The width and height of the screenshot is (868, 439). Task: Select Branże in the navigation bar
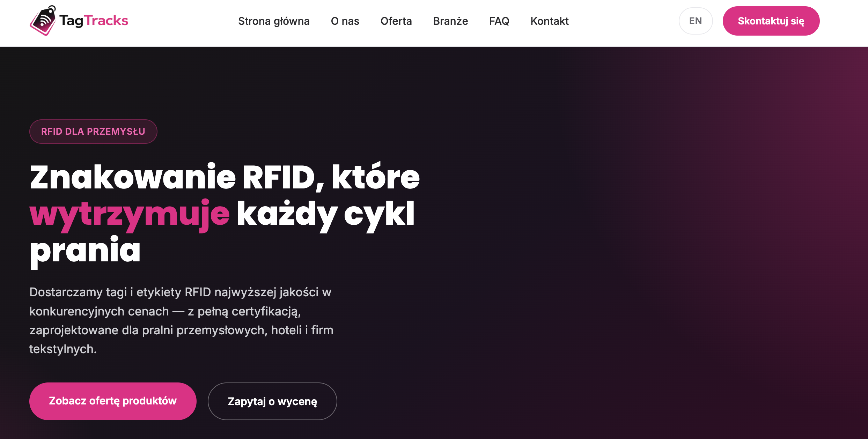tap(450, 21)
